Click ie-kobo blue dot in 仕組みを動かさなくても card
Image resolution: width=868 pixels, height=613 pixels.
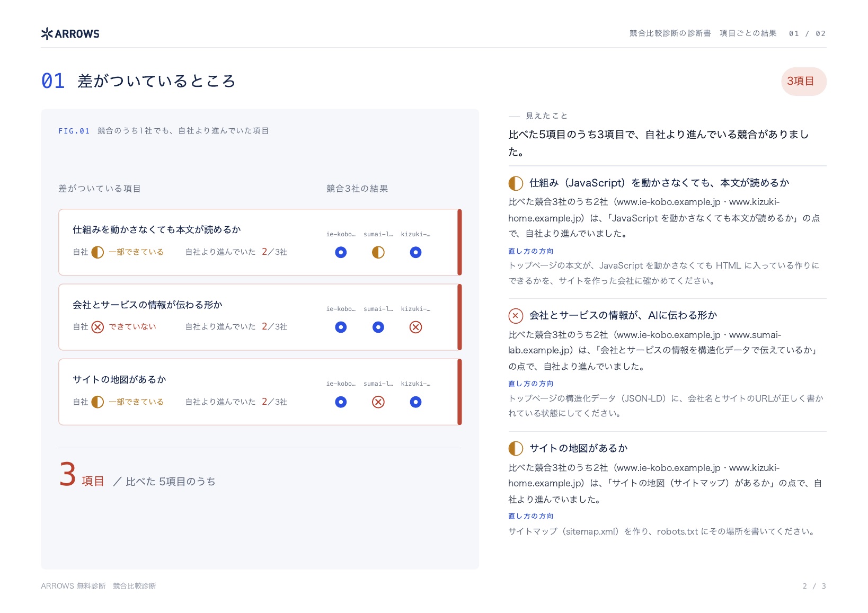point(341,252)
